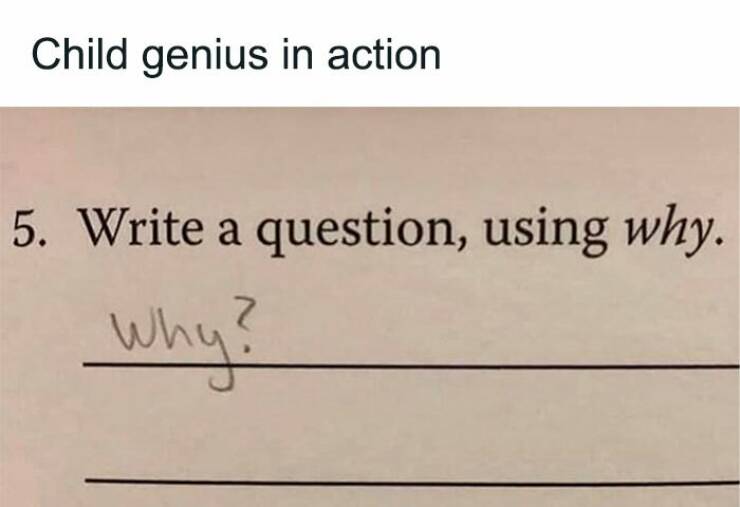
Task: Click the comma after "question"
Action: coord(464,245)
